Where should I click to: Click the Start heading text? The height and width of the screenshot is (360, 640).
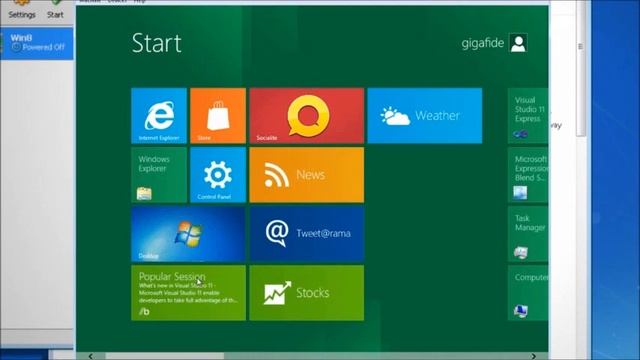(x=157, y=43)
